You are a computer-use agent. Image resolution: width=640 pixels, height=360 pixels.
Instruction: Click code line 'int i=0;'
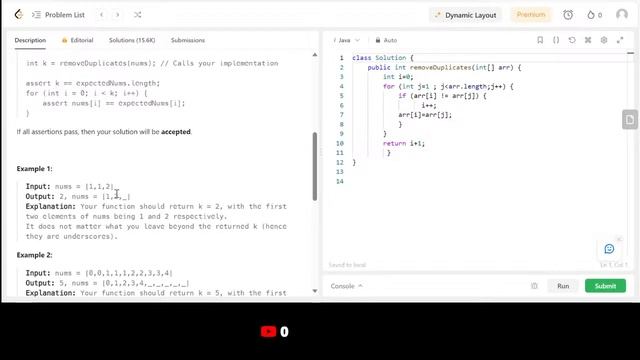click(398, 77)
